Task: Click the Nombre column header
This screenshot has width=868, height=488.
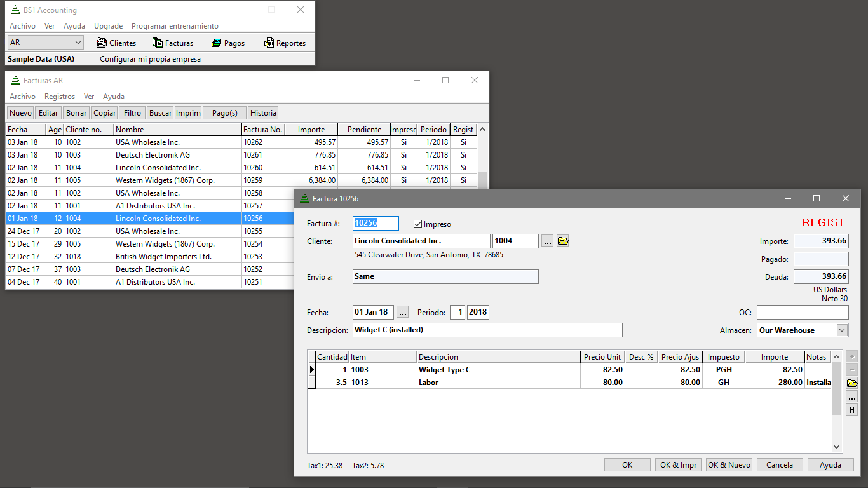Action: [178, 130]
